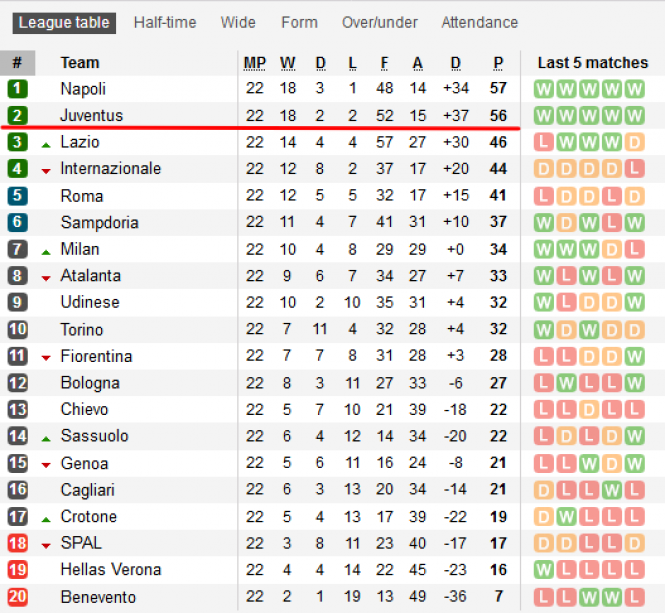
Task: Click the red position 20 badge
Action: click(x=17, y=597)
